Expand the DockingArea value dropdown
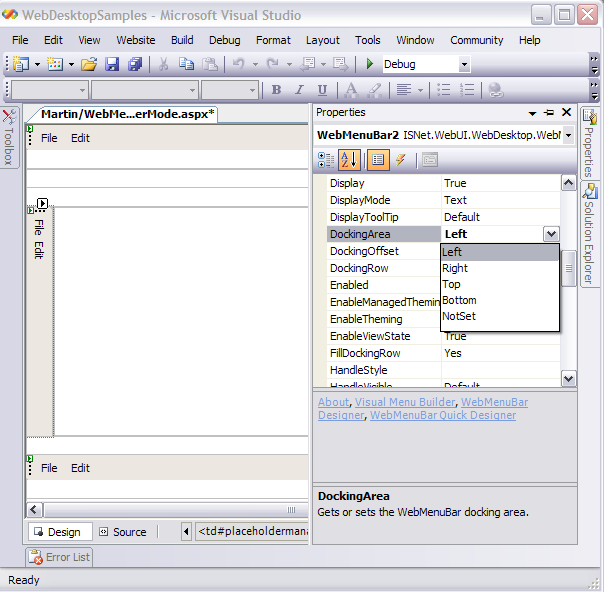 pos(550,234)
